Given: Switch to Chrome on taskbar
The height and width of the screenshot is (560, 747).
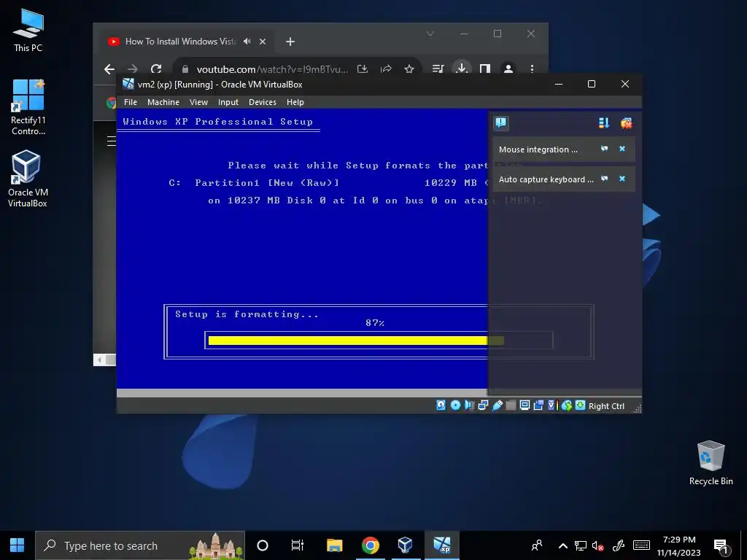Looking at the screenshot, I should (370, 545).
